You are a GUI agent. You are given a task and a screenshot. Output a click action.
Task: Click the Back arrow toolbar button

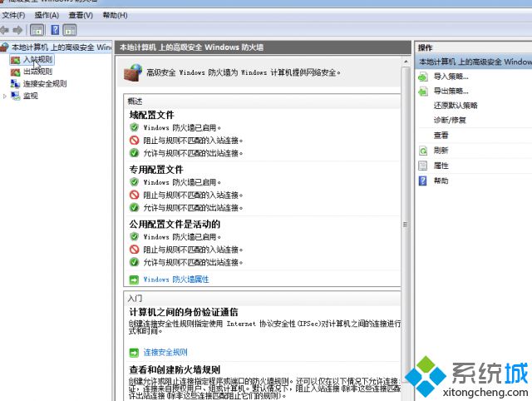point(4,30)
